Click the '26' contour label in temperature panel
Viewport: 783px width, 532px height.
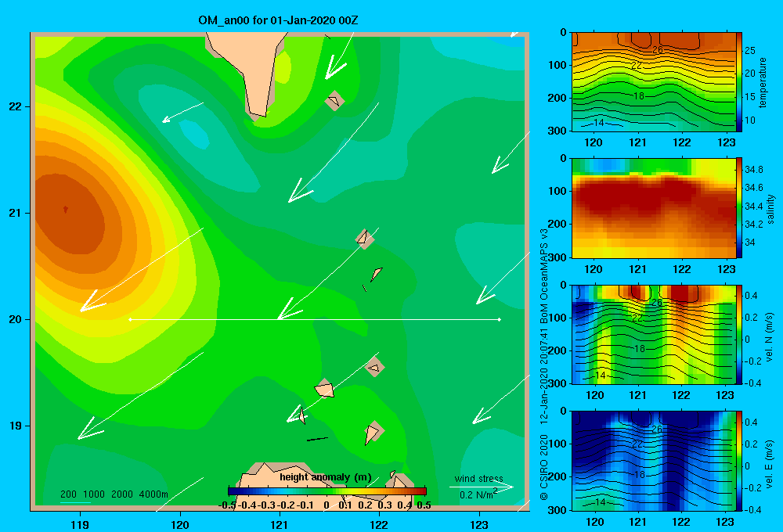click(x=657, y=49)
